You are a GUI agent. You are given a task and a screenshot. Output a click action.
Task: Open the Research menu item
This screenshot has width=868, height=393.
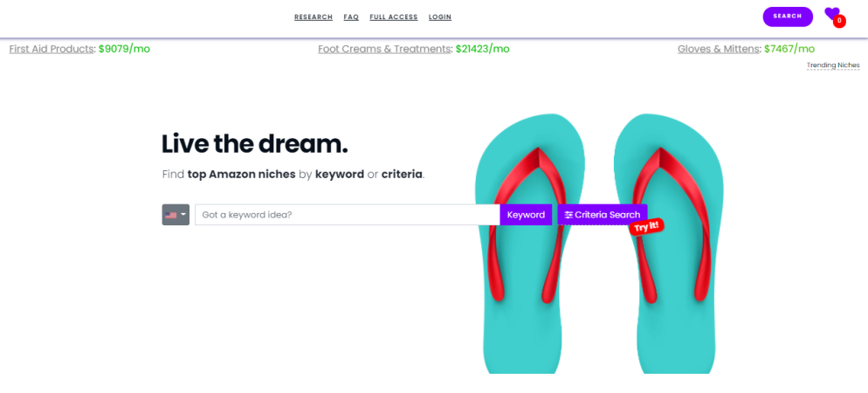[x=313, y=17]
